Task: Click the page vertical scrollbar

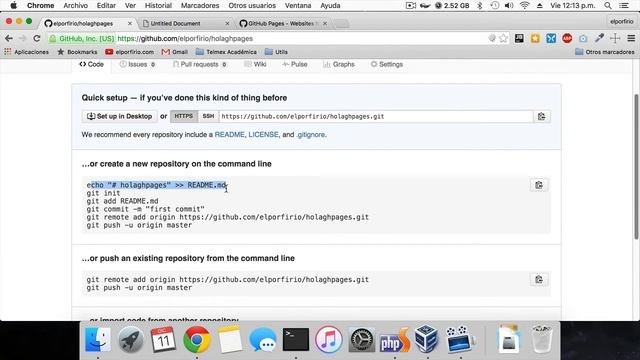Action: tap(636, 167)
